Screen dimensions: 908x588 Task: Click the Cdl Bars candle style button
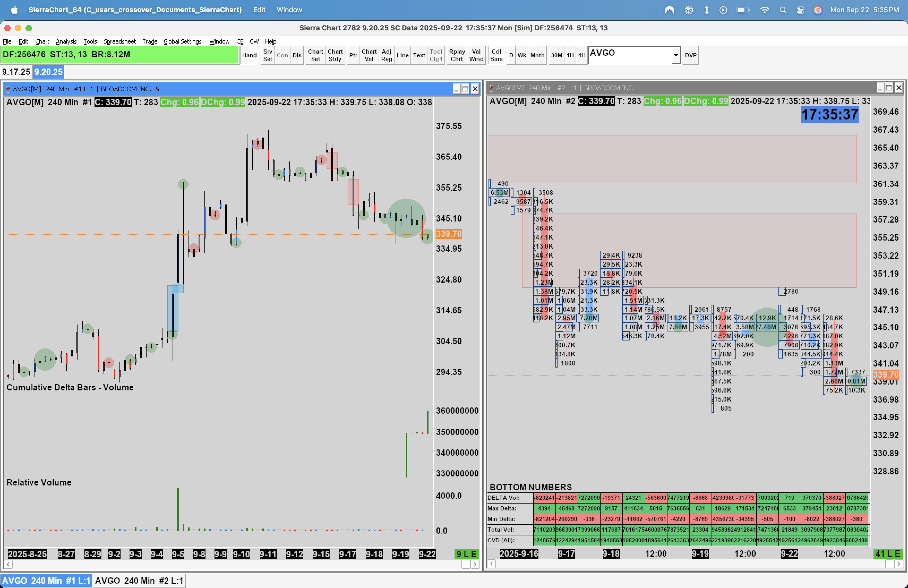496,55
